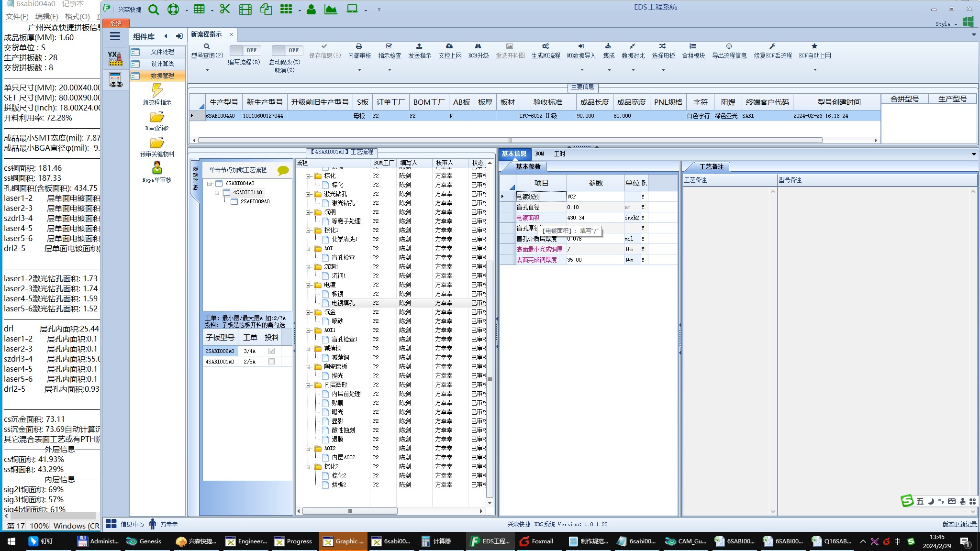Screen dimensions: 980x551
Task: Switch to the 工时 tab
Action: point(559,154)
